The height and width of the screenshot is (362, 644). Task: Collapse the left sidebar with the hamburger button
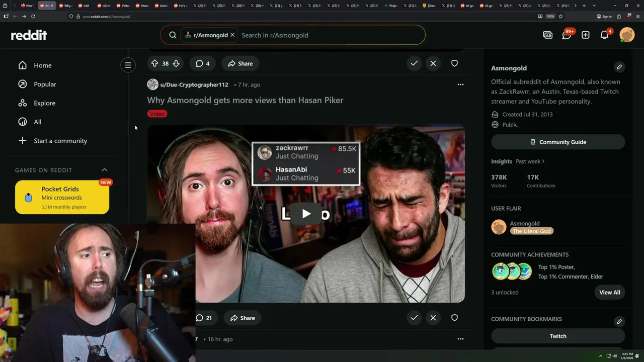click(128, 65)
